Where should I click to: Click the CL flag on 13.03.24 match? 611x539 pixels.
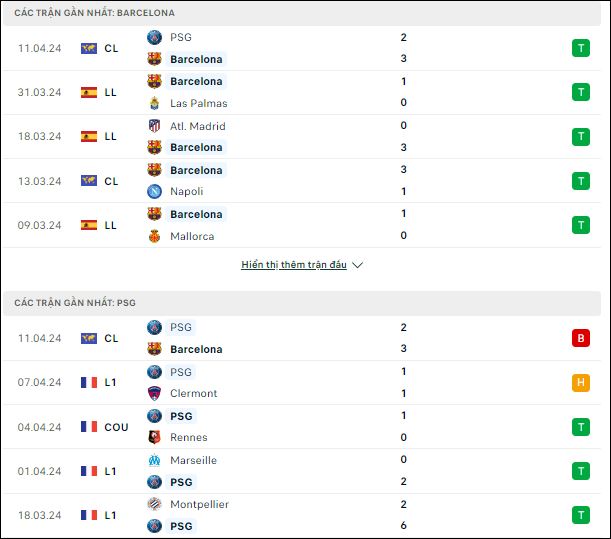(x=89, y=181)
